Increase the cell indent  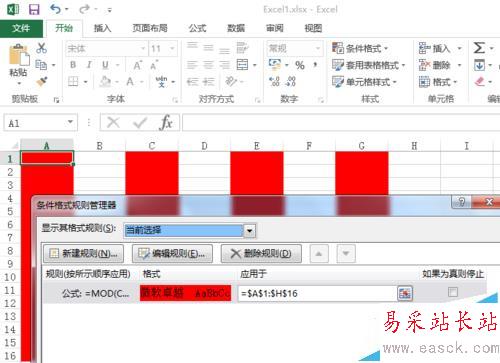(208, 81)
